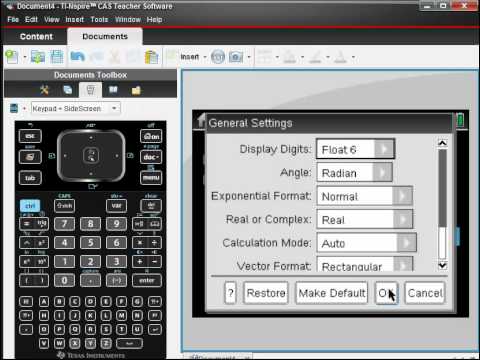This screenshot has width=480, height=360.
Task: Click the Save document floppy icon
Action: click(57, 57)
